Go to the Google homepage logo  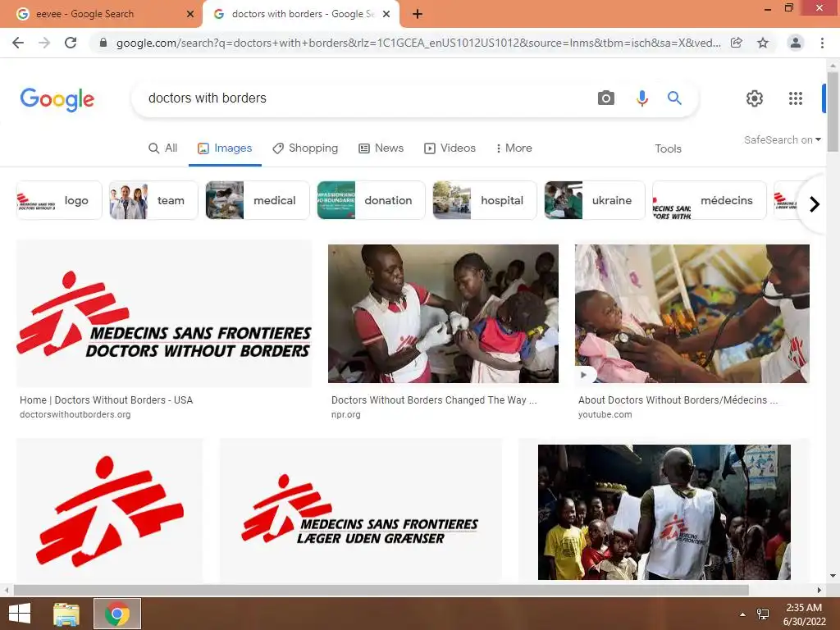click(x=57, y=99)
